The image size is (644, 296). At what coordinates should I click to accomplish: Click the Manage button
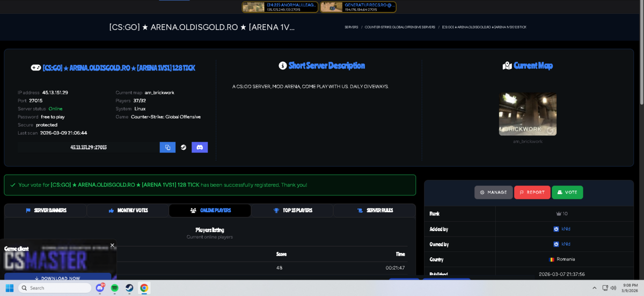pyautogui.click(x=493, y=192)
